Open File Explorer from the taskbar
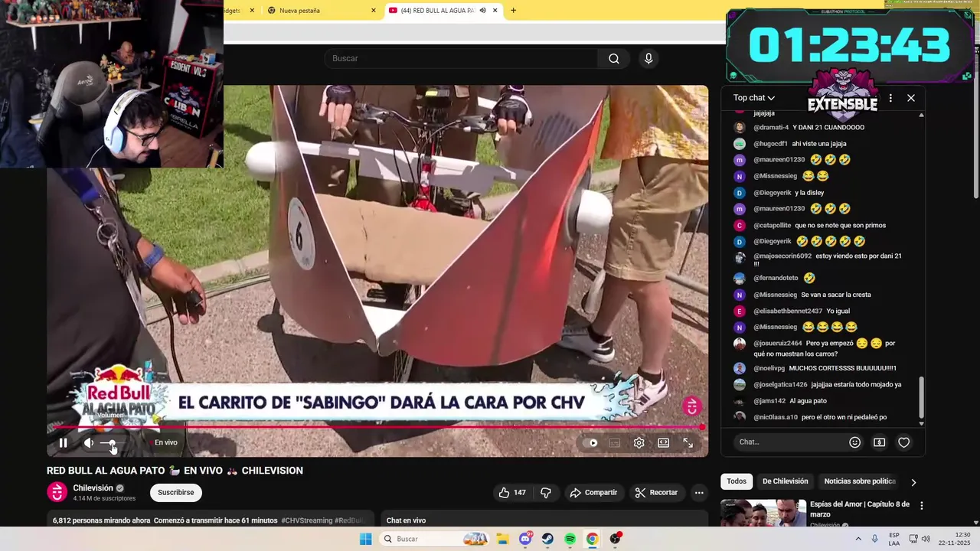This screenshot has width=980, height=551. 504,539
